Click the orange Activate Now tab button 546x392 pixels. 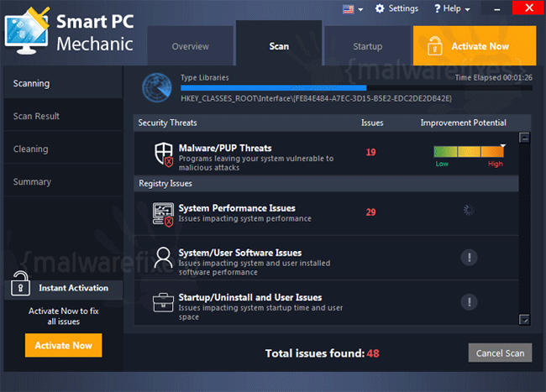tap(475, 45)
